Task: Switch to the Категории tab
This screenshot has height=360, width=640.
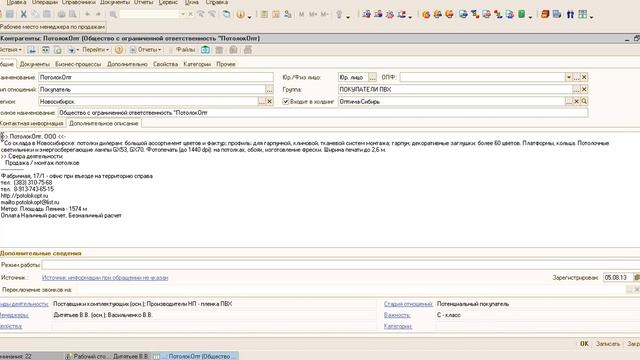Action: (197, 64)
